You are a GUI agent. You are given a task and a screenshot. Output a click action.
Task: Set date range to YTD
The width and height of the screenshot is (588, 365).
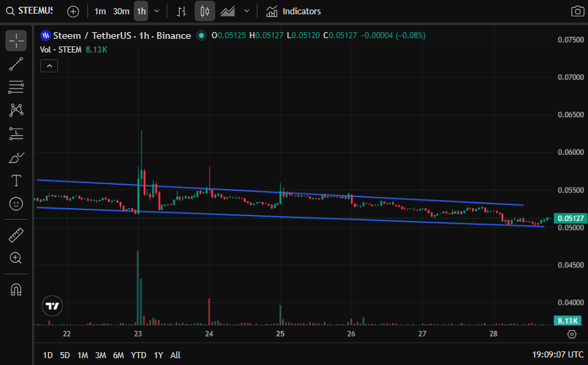point(139,355)
